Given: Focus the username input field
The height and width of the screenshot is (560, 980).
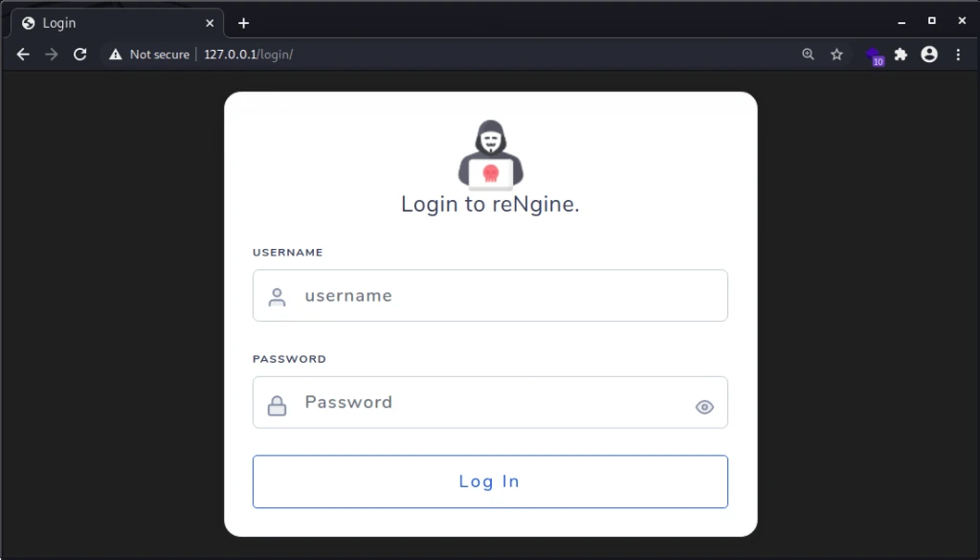Looking at the screenshot, I should click(490, 296).
